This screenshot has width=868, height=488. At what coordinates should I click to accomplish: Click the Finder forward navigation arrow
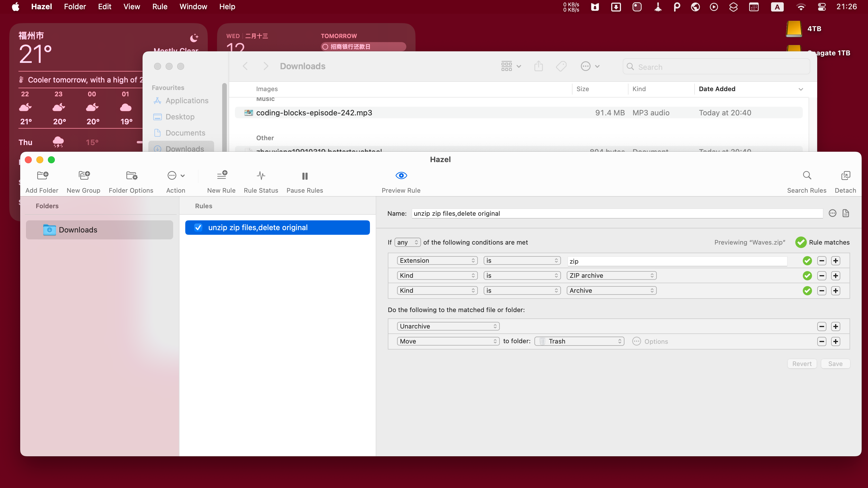266,66
